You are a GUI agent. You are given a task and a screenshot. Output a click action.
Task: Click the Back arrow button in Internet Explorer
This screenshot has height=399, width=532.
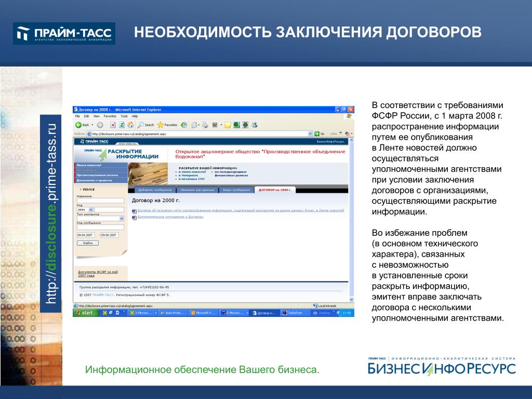click(79, 125)
